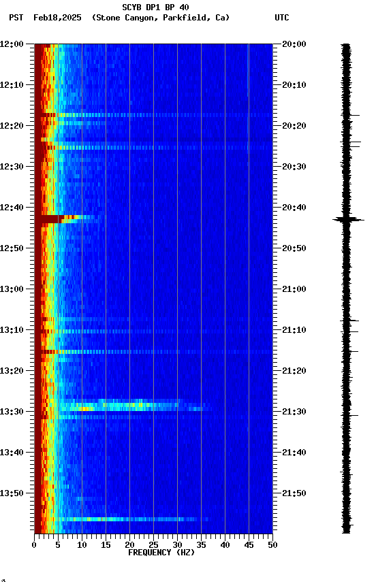This screenshot has width=376, height=588.
Task: Click the '20:00' UTC time label
Action: 294,44
